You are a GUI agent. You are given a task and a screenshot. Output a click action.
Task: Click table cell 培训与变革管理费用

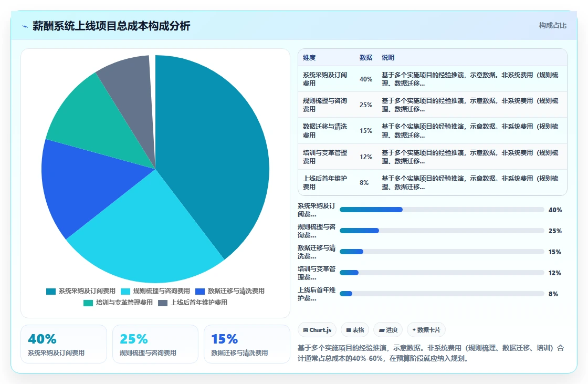click(325, 157)
